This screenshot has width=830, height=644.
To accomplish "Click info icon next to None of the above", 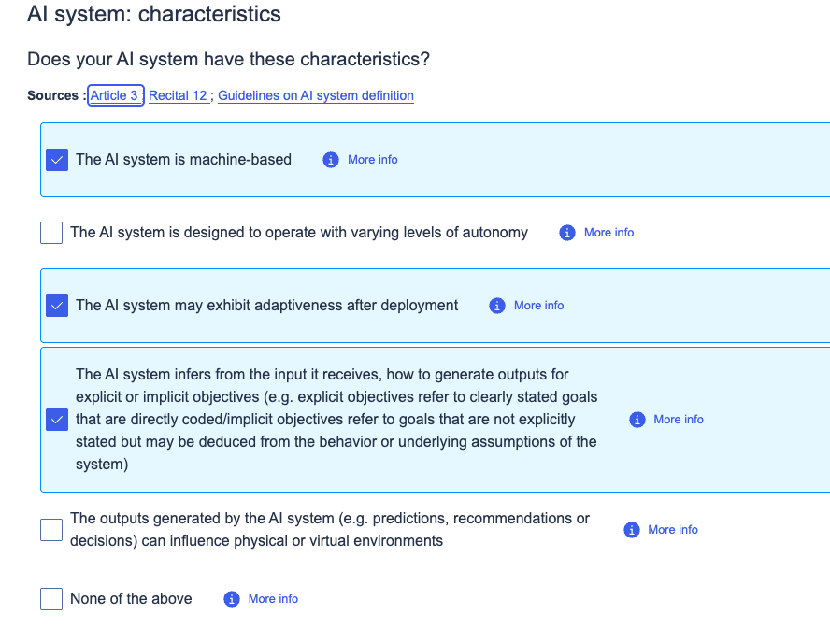I will pyautogui.click(x=232, y=599).
